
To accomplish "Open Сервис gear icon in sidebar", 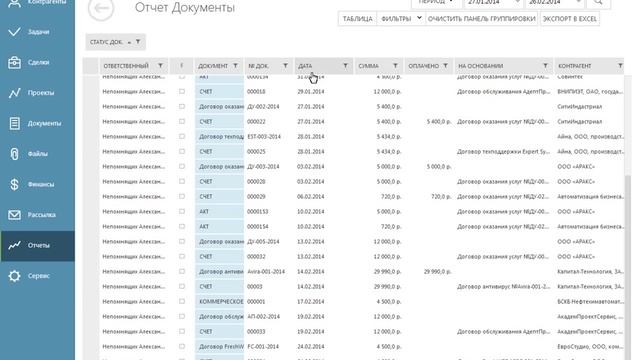I will [14, 276].
